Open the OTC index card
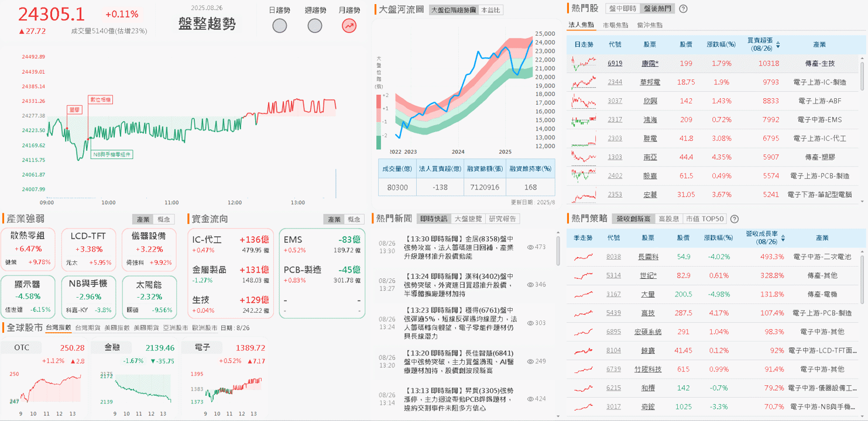This screenshot has width=868, height=421. coord(44,378)
